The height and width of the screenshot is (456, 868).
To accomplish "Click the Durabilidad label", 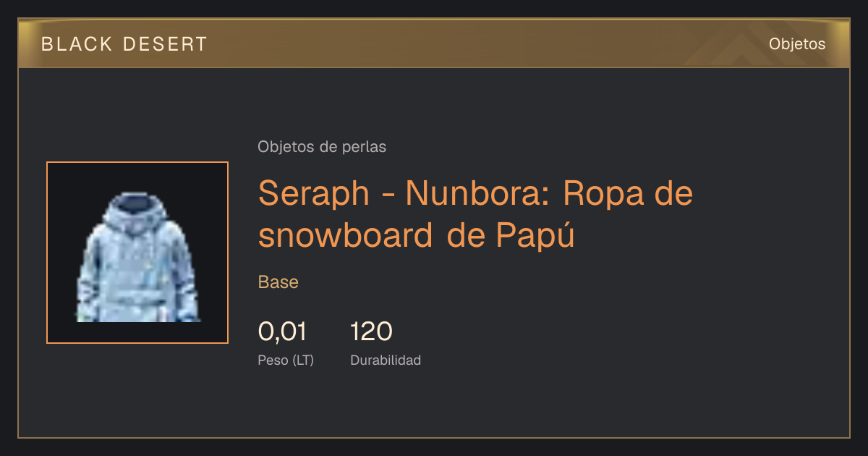I will 386,360.
